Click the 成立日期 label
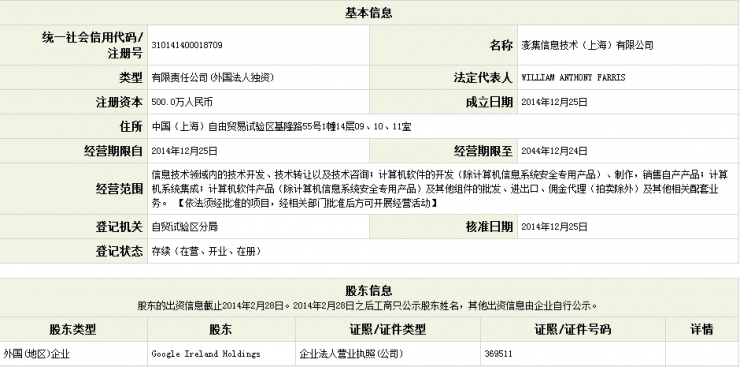The width and height of the screenshot is (740, 367). coord(489,102)
